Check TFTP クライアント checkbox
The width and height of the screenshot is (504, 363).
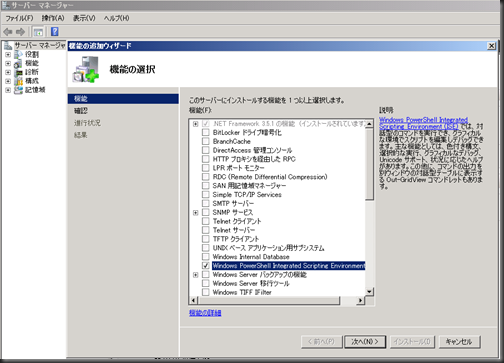click(206, 239)
